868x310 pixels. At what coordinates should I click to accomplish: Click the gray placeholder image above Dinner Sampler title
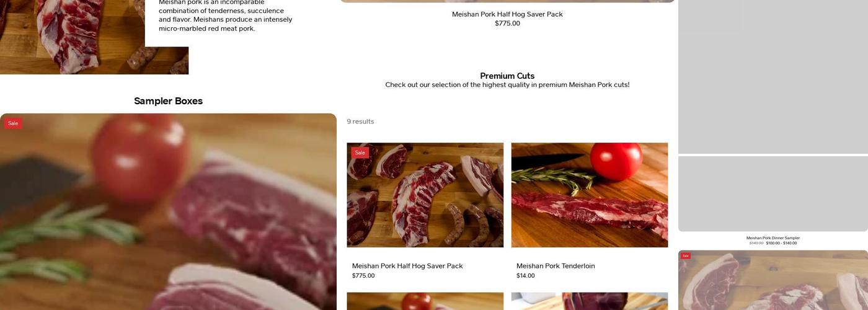pyautogui.click(x=773, y=193)
